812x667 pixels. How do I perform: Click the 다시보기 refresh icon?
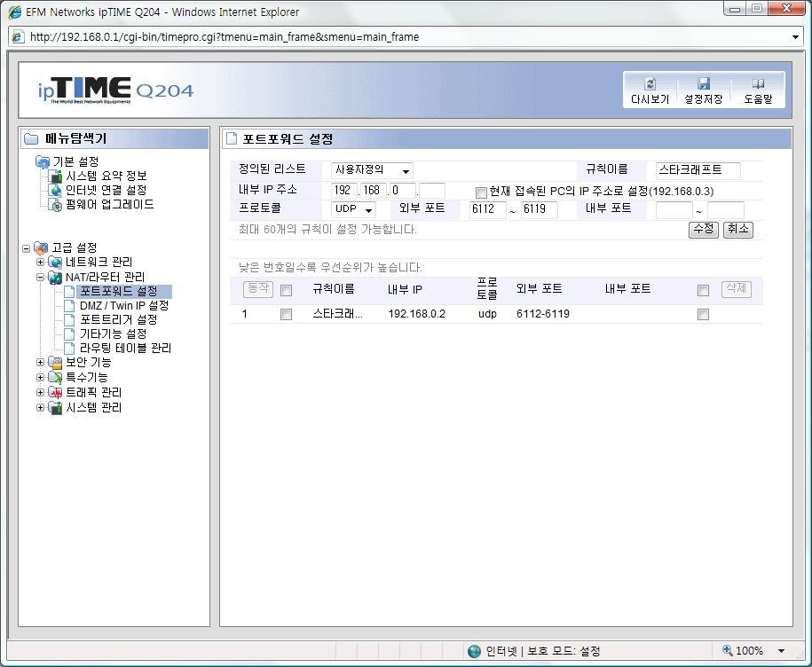[650, 84]
